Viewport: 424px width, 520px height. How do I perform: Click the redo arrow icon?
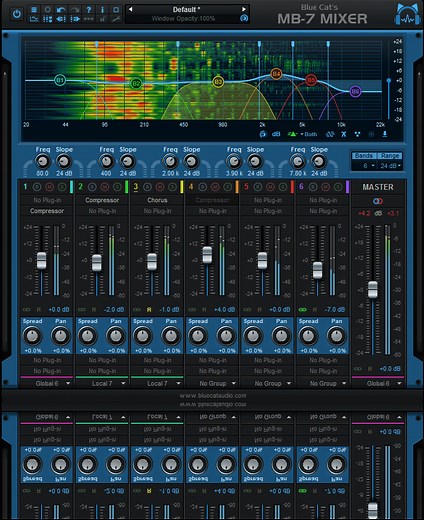tap(75, 9)
